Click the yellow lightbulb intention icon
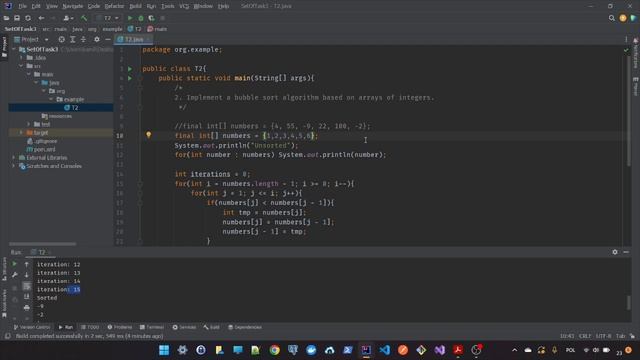640x360 pixels. pyautogui.click(x=149, y=135)
